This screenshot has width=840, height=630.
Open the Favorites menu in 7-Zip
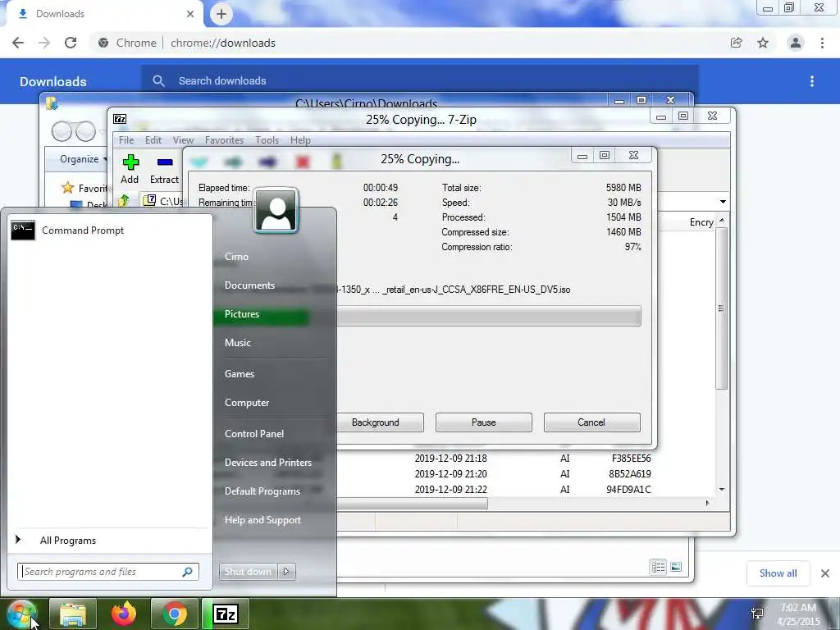point(224,140)
